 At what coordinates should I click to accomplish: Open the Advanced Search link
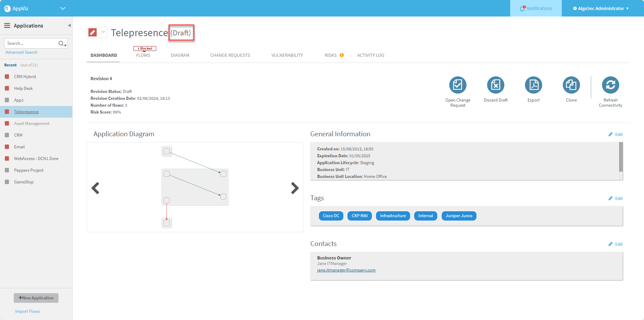21,52
